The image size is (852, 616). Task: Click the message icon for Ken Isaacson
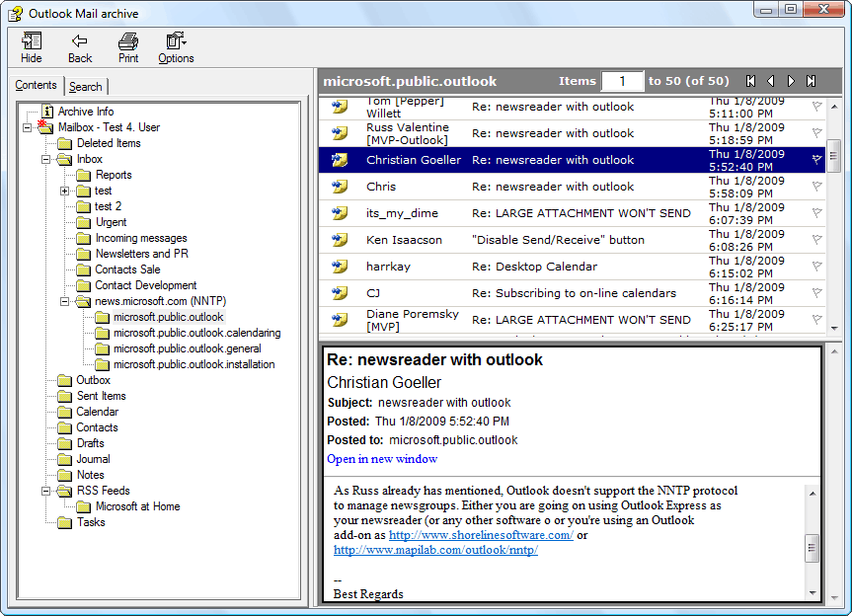click(340, 240)
